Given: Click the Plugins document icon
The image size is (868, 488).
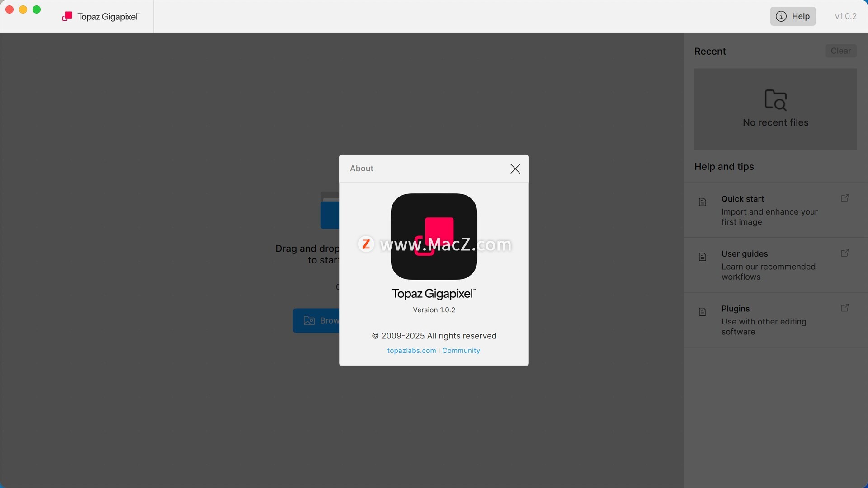Looking at the screenshot, I should tap(703, 312).
